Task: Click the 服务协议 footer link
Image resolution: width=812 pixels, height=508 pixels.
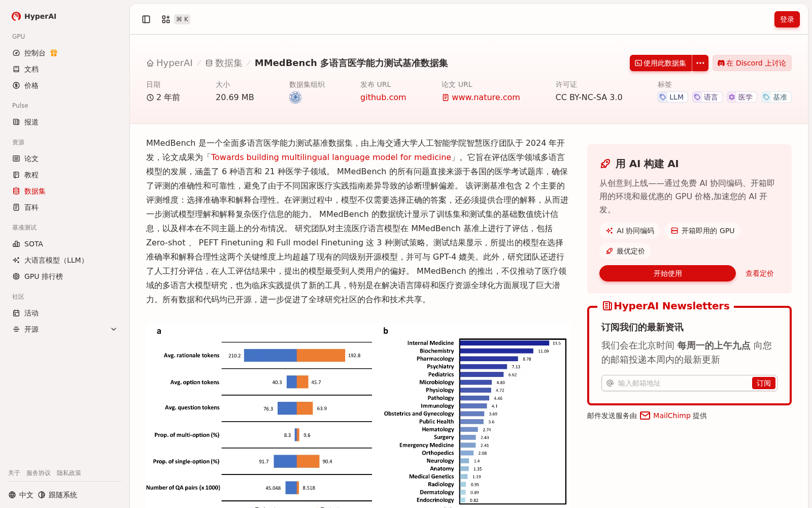Action: [x=39, y=473]
